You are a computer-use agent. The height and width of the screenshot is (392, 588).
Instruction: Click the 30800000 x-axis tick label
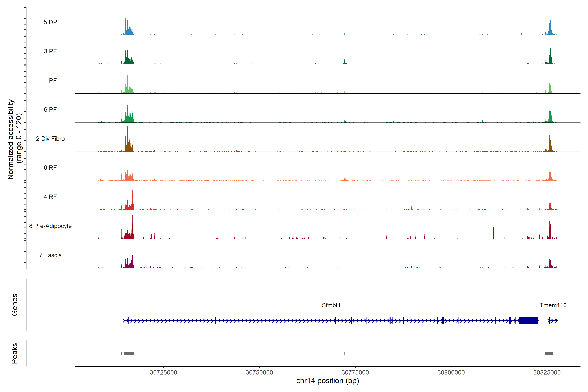pos(451,372)
